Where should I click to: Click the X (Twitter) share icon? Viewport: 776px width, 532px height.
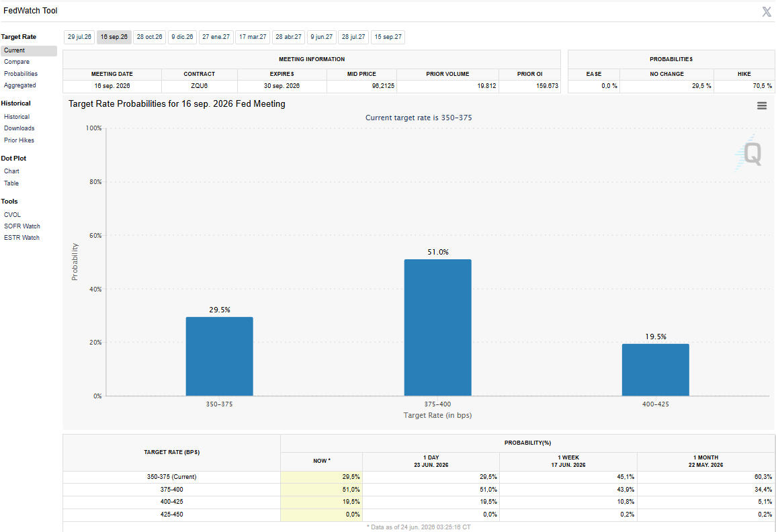[767, 12]
